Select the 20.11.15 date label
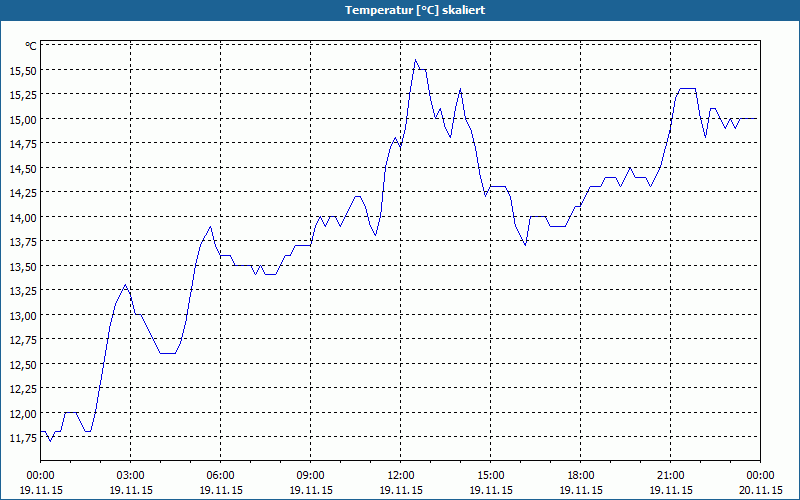Image resolution: width=800 pixels, height=500 pixels. coord(760,490)
